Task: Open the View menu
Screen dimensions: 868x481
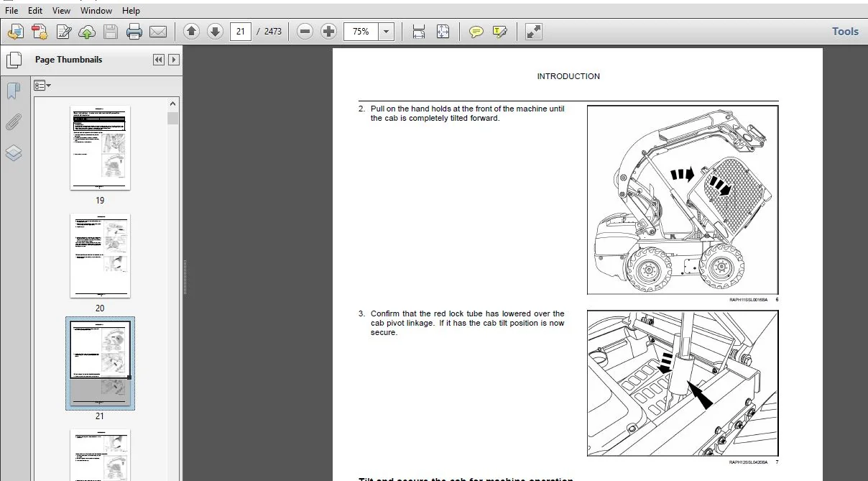Action: point(61,11)
